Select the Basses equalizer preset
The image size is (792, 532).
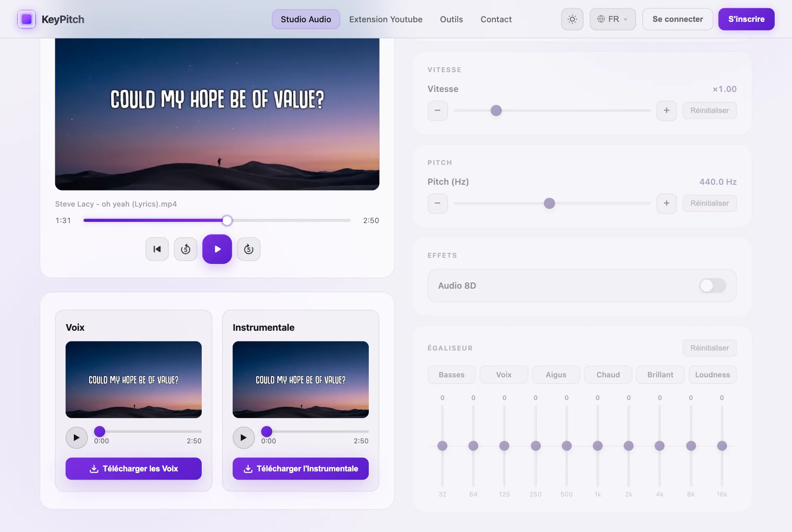pos(452,375)
